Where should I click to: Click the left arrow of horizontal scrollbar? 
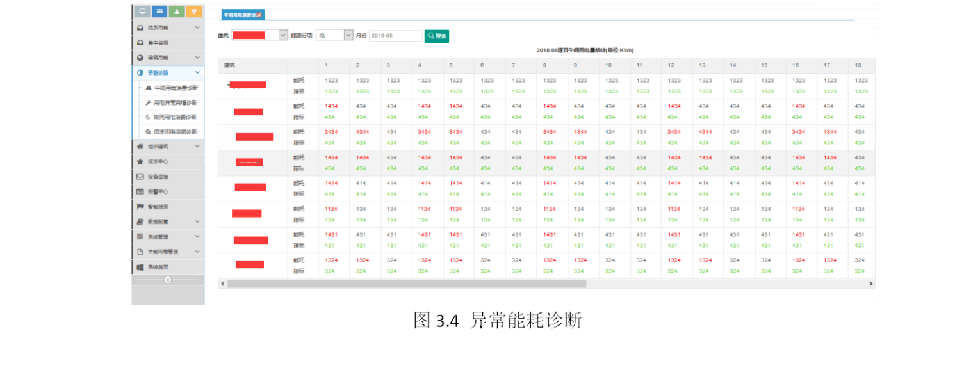pyautogui.click(x=222, y=284)
